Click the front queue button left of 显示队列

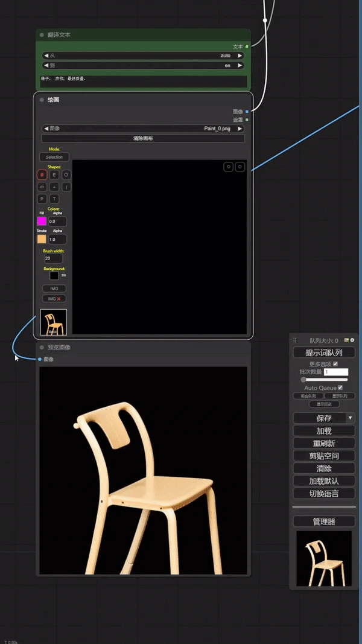click(x=308, y=396)
